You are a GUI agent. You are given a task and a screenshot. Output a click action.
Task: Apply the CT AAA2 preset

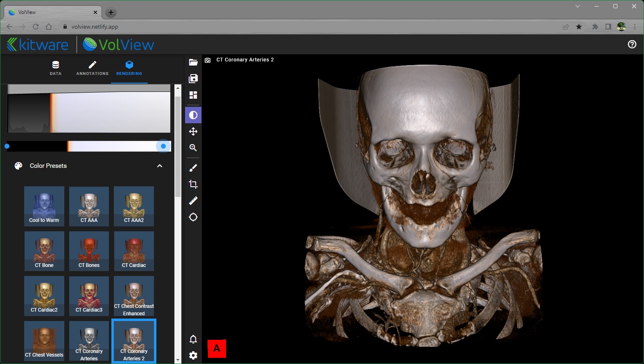click(x=134, y=206)
